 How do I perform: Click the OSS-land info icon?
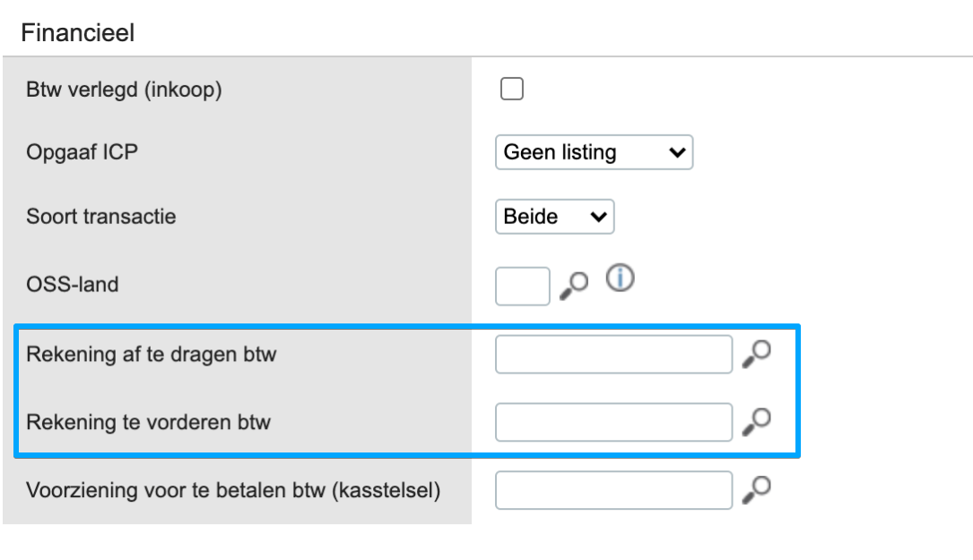pyautogui.click(x=620, y=279)
